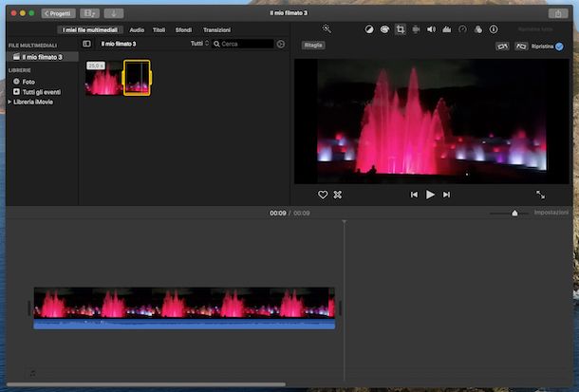Screen dimensions: 579x392
Task: Click the 00:09 current timecode
Action: (278, 213)
